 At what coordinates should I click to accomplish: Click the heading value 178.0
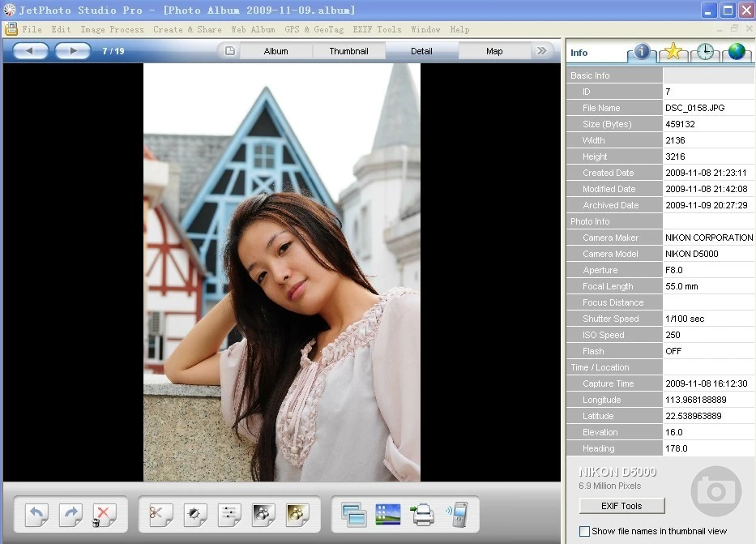[676, 448]
